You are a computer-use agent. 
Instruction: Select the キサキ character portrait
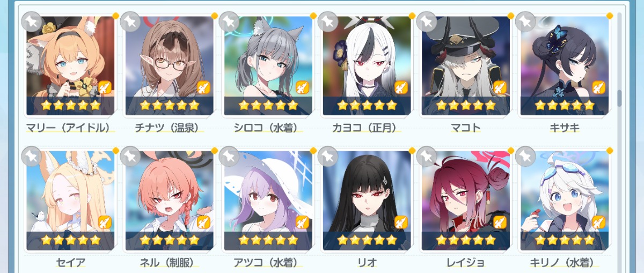563,65
